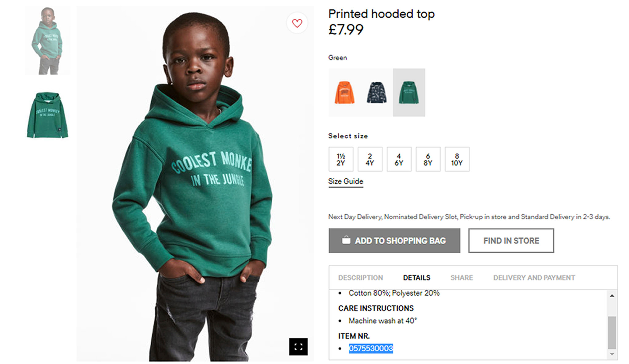This screenshot has width=629, height=364.
Task: Choose size 1½-2Y
Action: pyautogui.click(x=341, y=159)
